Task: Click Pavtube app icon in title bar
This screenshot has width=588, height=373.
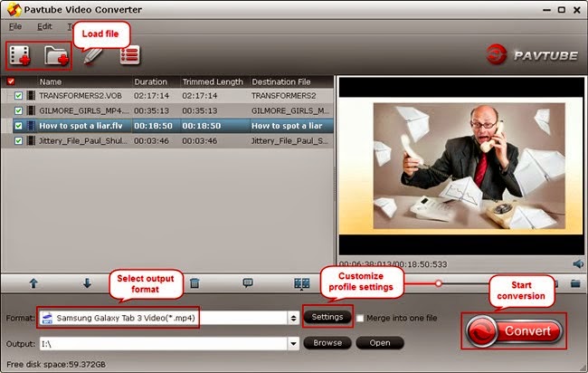Action: pos(14,10)
